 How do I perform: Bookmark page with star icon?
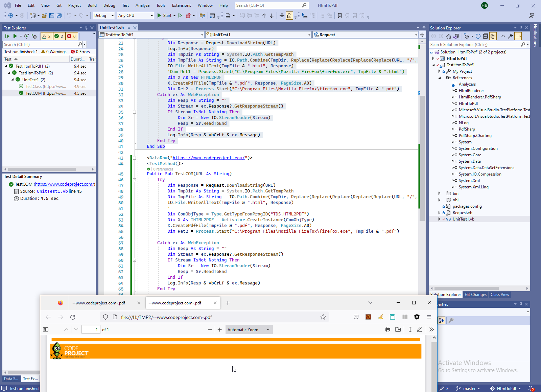click(323, 317)
